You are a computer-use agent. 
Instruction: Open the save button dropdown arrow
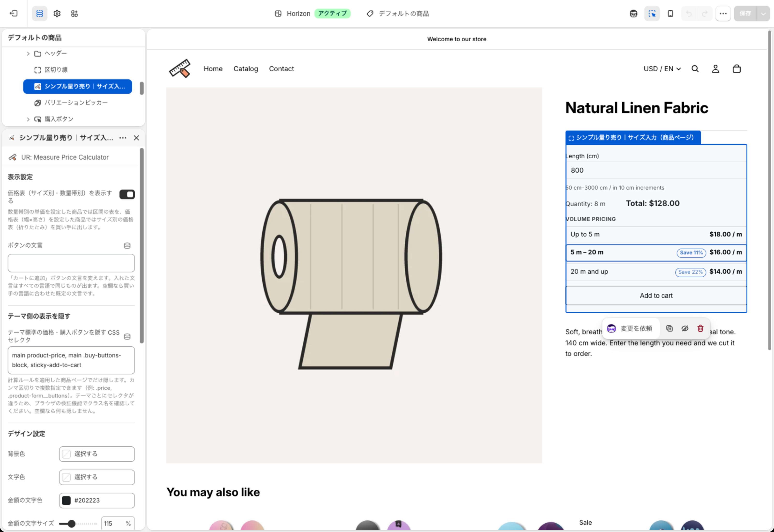(x=763, y=14)
